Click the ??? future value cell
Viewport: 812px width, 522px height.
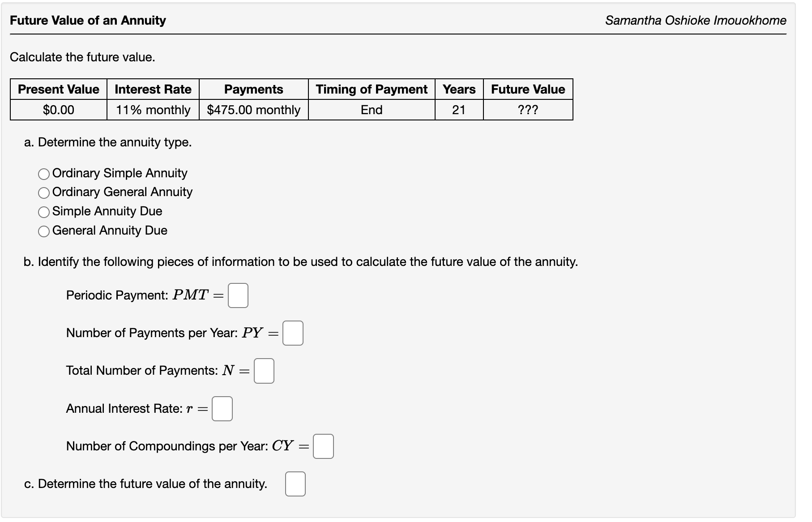[x=527, y=110]
